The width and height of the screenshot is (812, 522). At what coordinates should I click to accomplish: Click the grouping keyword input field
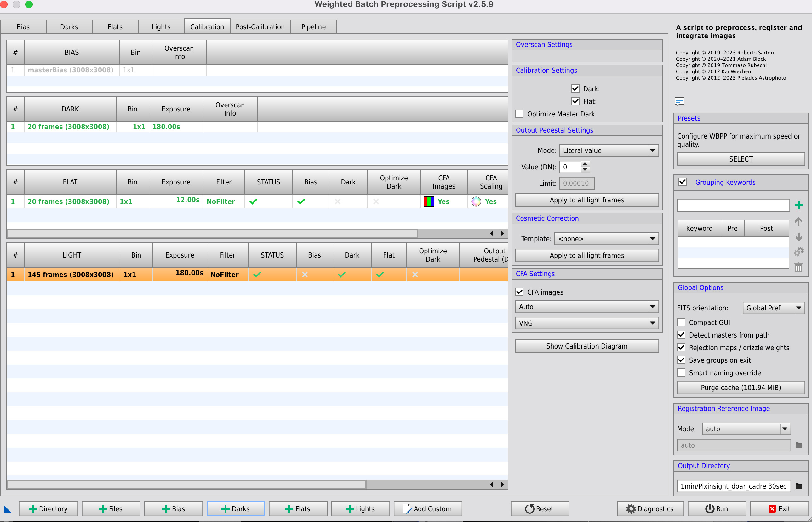[x=733, y=205]
